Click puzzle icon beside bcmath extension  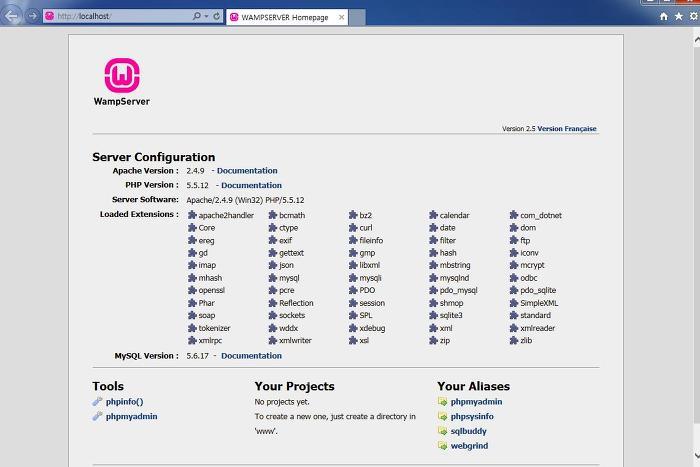(x=273, y=215)
